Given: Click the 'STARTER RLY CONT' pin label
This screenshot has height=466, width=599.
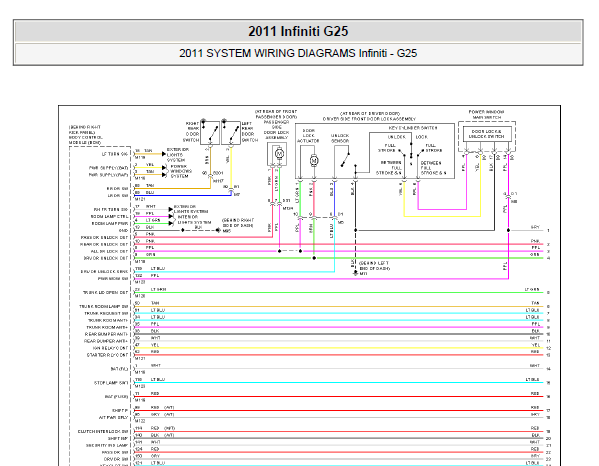Looking at the screenshot, I should point(108,355).
